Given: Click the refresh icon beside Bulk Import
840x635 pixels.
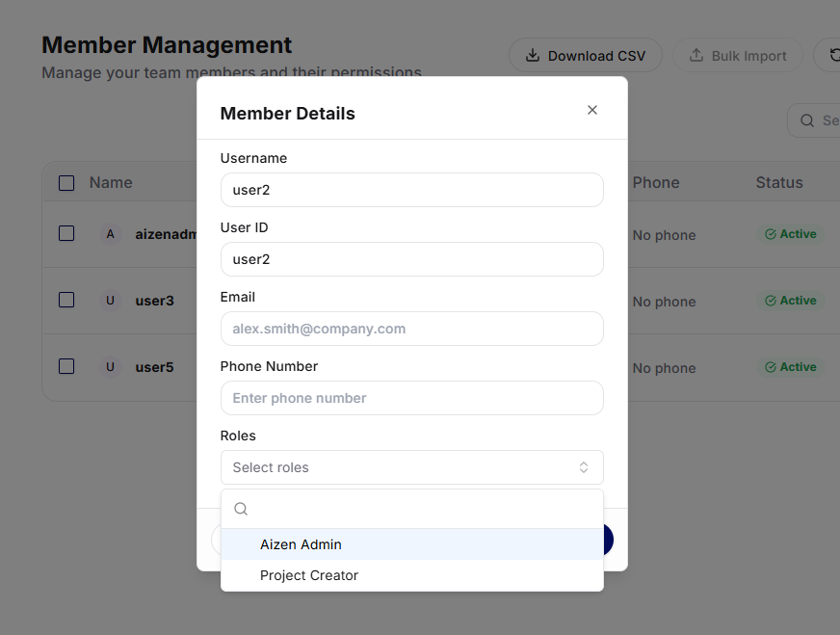Looking at the screenshot, I should point(830,55).
